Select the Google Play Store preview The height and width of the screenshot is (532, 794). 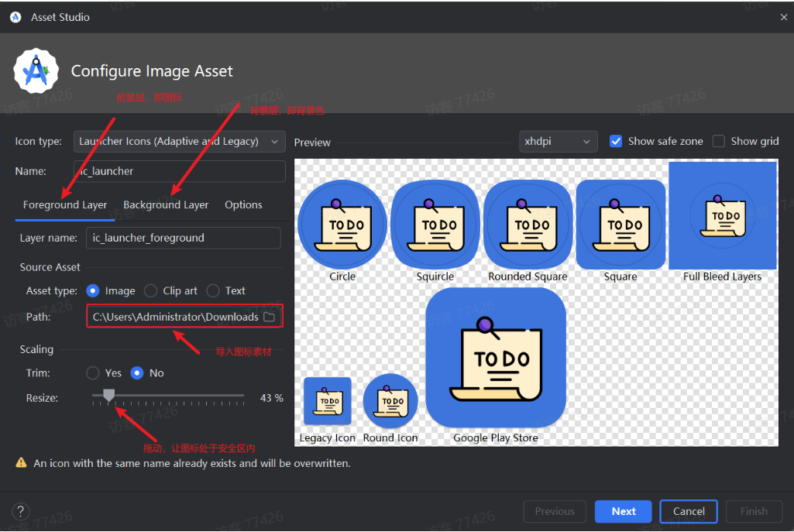(496, 359)
